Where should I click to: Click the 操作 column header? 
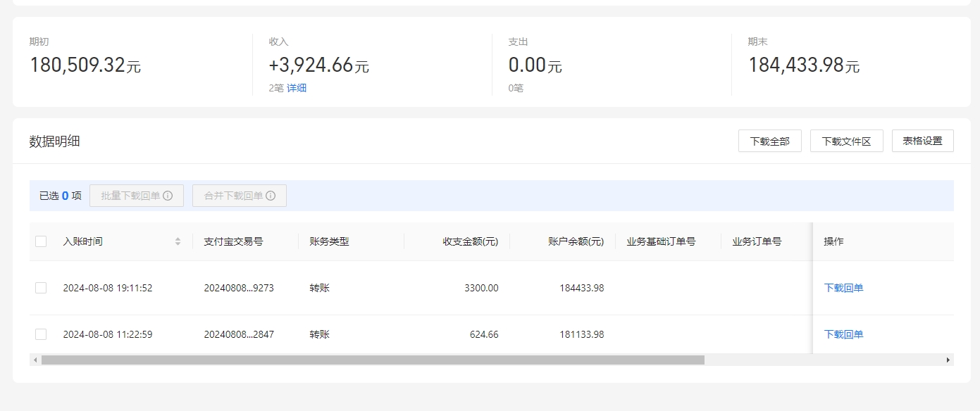click(833, 241)
